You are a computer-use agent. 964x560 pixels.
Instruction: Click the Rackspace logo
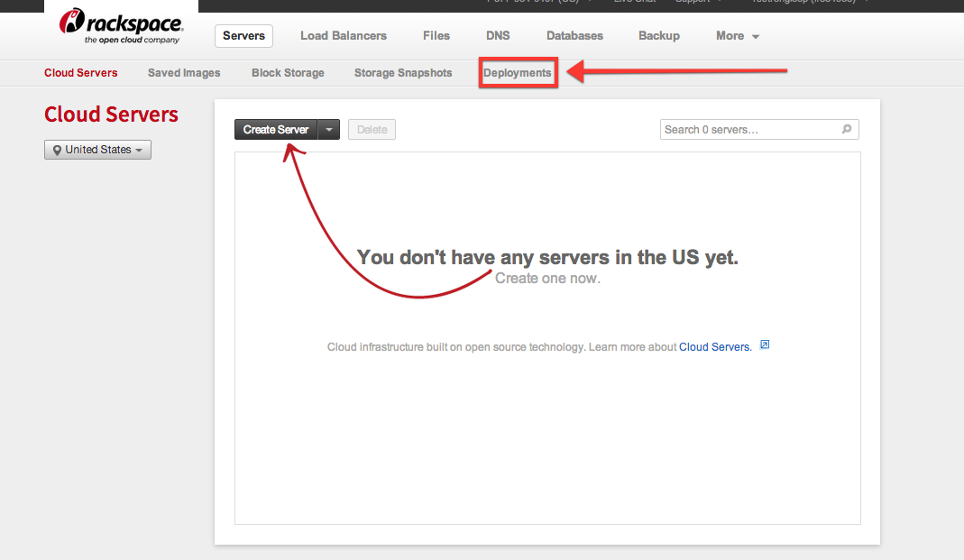121,26
